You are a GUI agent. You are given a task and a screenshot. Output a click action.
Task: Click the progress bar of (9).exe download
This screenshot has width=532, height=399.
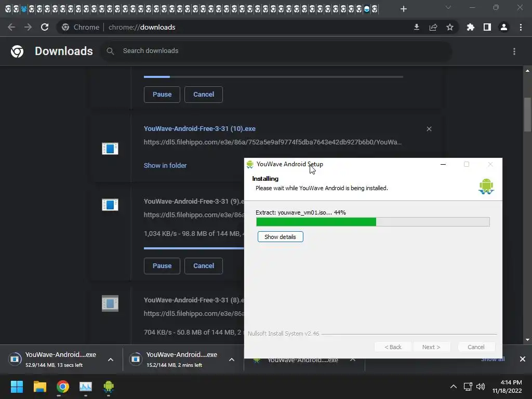[194, 248]
